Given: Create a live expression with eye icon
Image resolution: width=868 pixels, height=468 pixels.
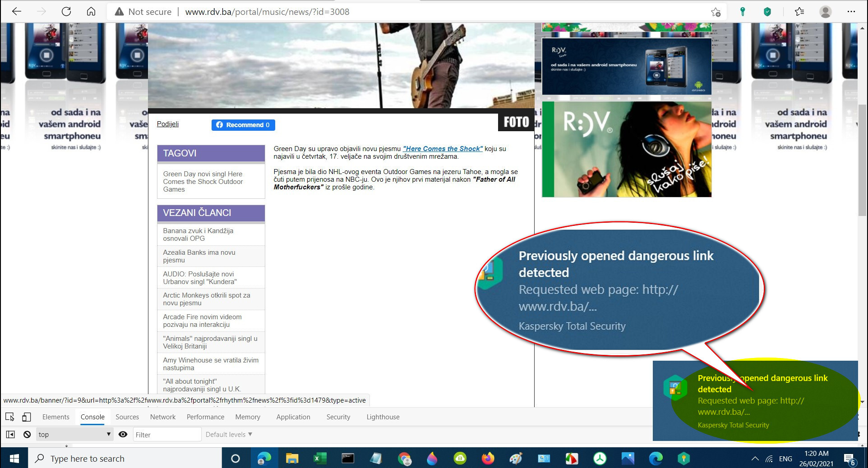Looking at the screenshot, I should click(123, 435).
